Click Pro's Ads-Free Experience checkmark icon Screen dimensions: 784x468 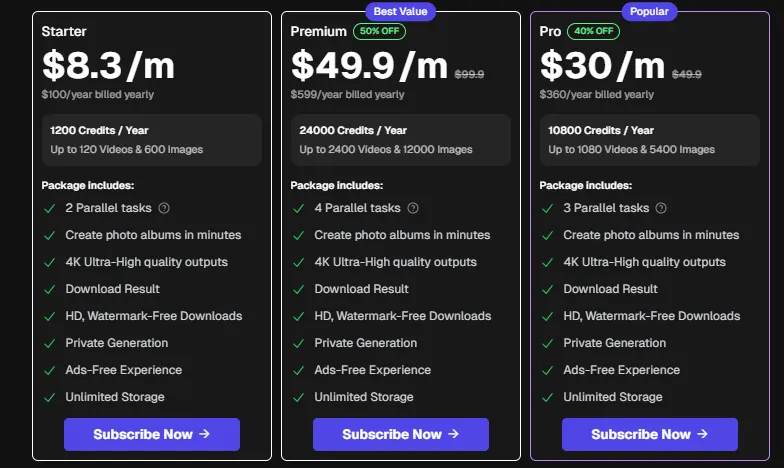click(x=546, y=370)
